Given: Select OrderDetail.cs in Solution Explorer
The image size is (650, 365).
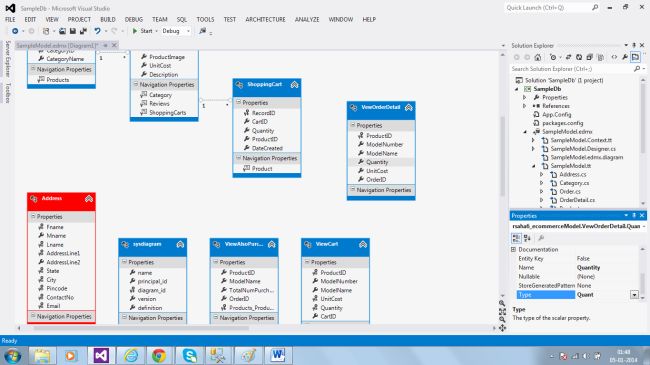Looking at the screenshot, I should (x=577, y=200).
